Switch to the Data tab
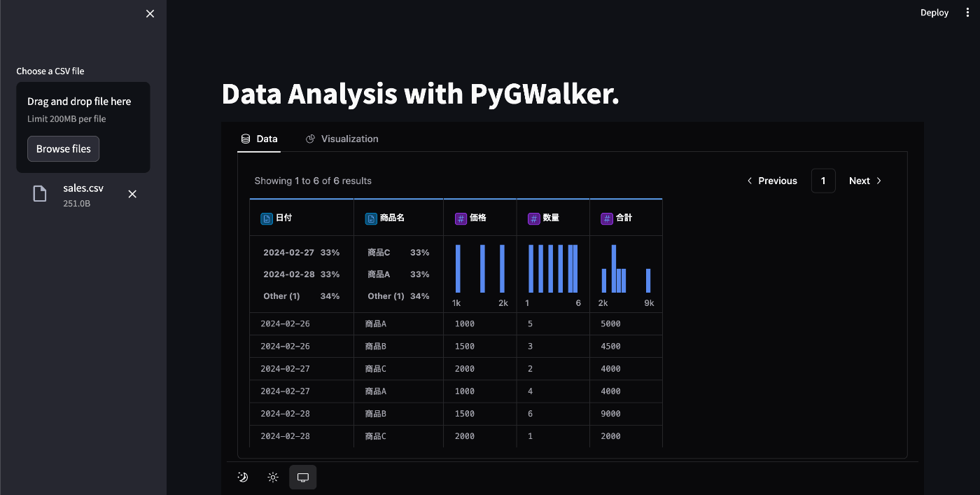Viewport: 980px width, 495px height. (x=259, y=139)
